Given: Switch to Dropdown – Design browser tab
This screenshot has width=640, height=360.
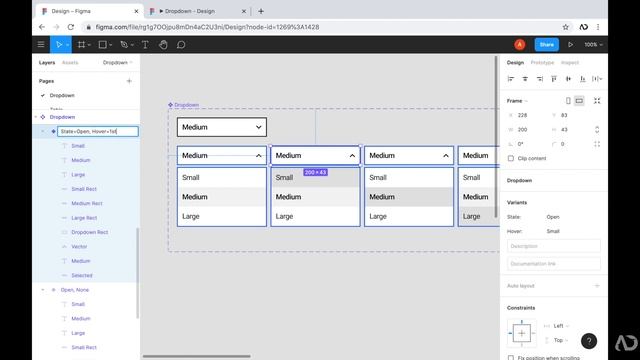Looking at the screenshot, I should point(198,11).
